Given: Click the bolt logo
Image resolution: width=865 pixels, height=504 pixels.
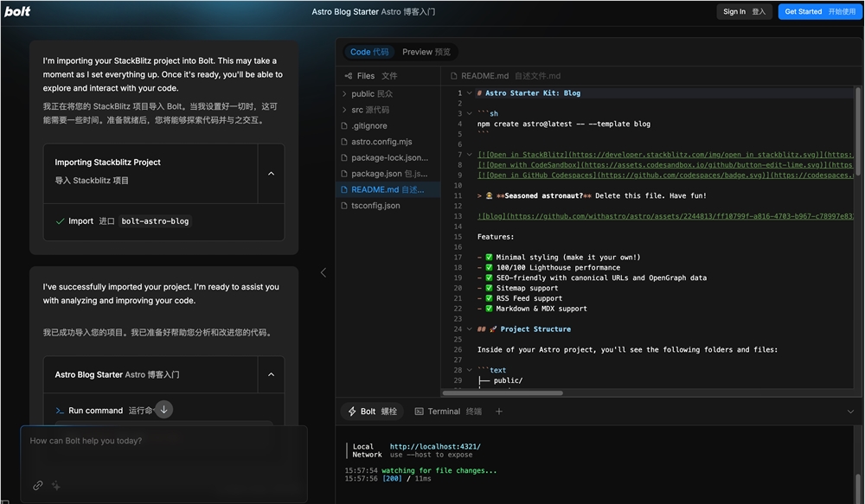Looking at the screenshot, I should point(17,11).
